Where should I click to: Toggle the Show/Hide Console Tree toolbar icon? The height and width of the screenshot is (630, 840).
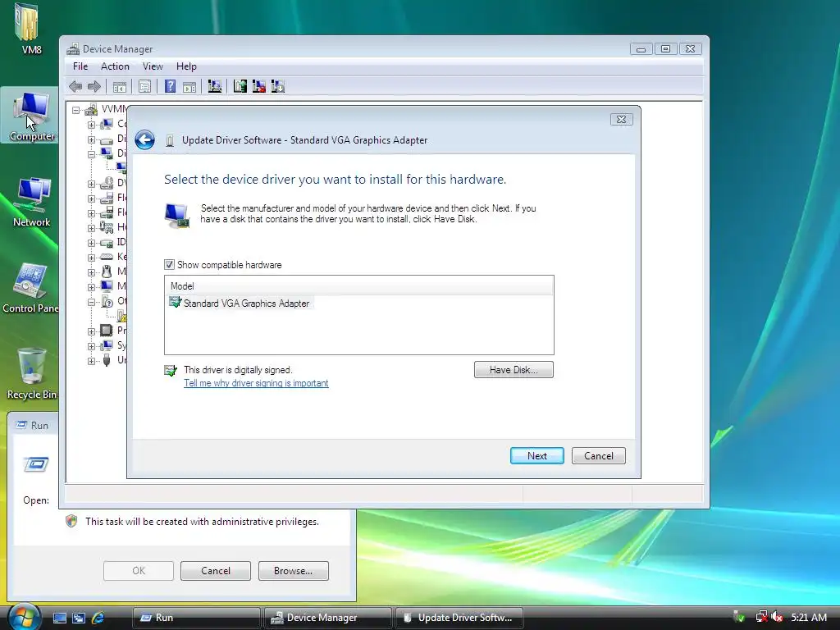(120, 86)
